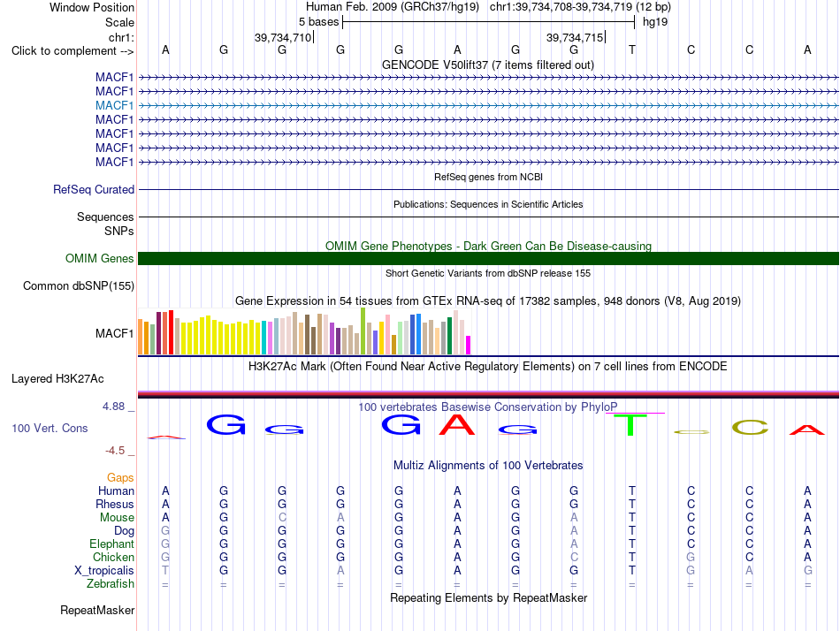Screen dimensions: 840x631
Task: Click the SNPs label under Sequences
Action: tap(119, 231)
